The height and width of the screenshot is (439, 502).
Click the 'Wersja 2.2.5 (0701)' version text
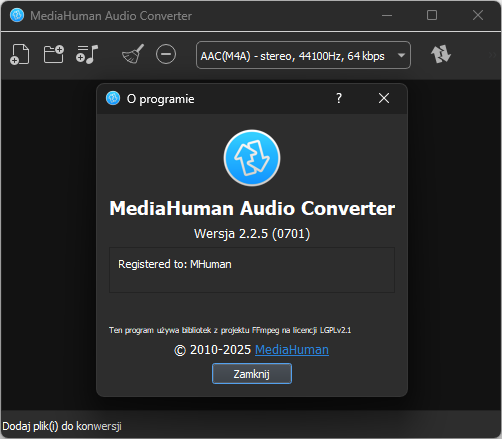tap(252, 234)
